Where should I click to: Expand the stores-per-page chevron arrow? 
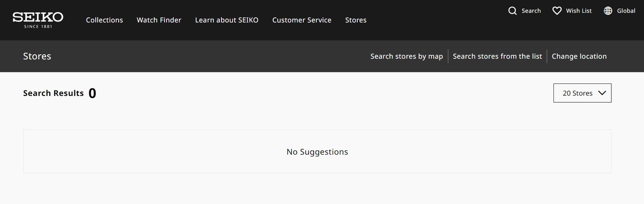(602, 93)
